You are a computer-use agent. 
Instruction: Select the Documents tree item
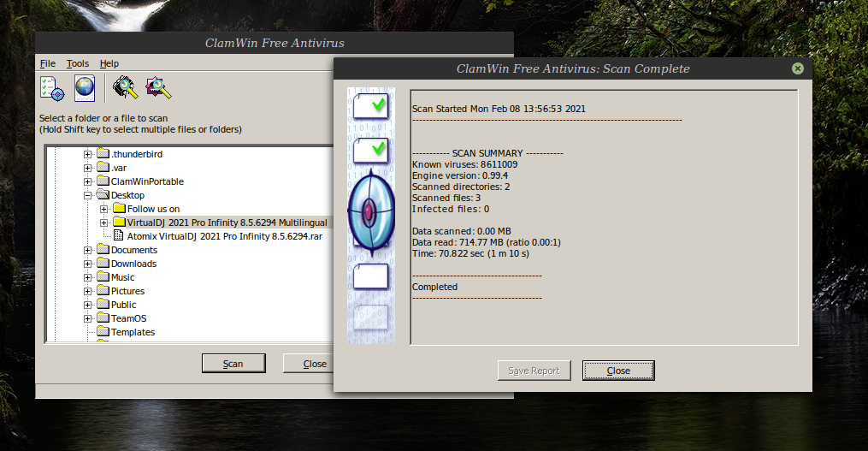(x=134, y=250)
